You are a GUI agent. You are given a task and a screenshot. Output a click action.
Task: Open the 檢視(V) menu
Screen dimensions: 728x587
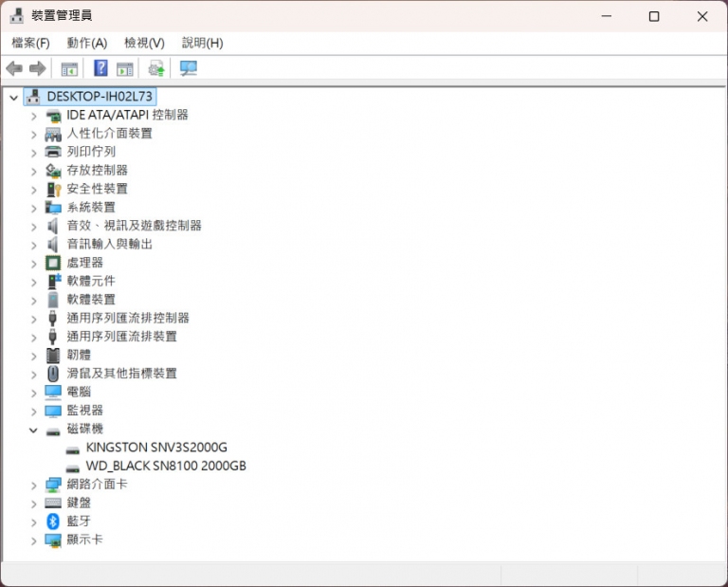tap(144, 44)
